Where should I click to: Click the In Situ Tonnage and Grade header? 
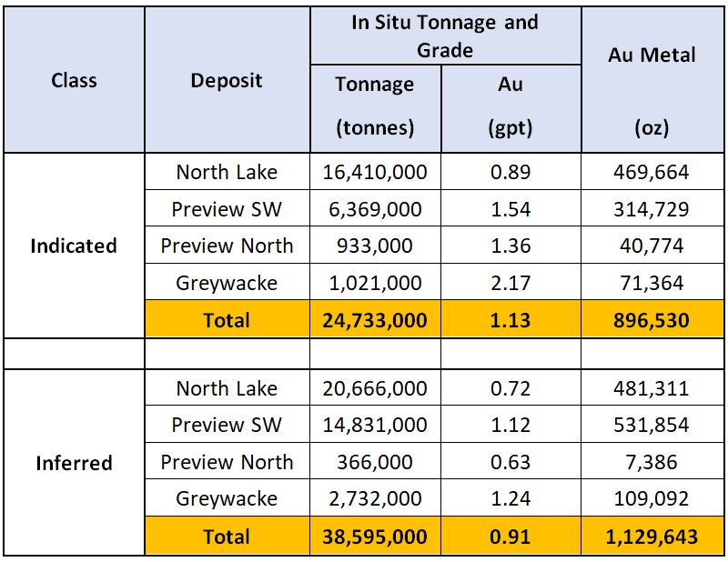click(445, 35)
